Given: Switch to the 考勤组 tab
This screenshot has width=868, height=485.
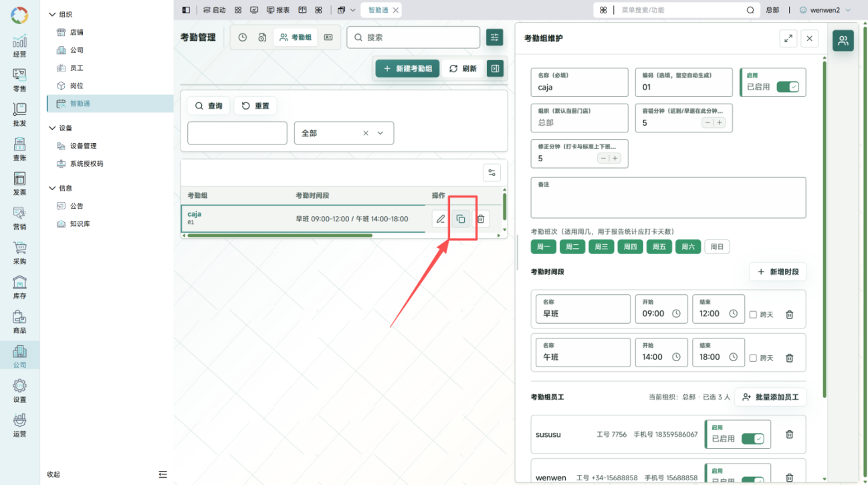Looking at the screenshot, I should pyautogui.click(x=296, y=37).
